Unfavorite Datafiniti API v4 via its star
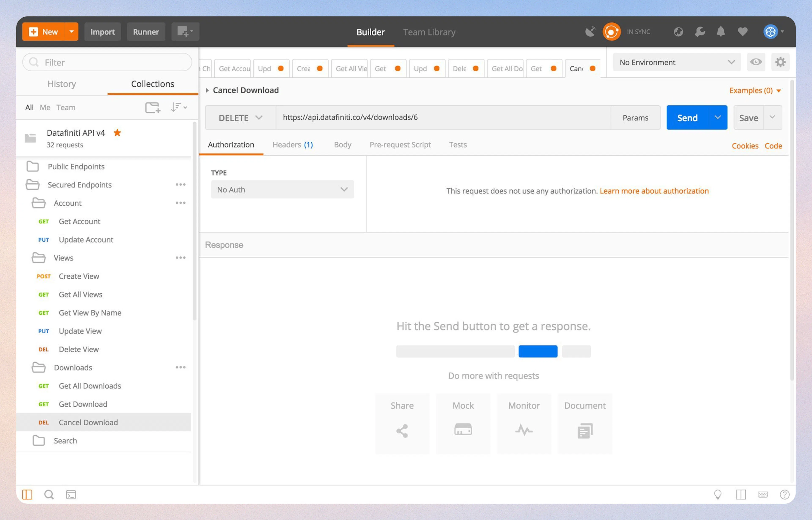The height and width of the screenshot is (520, 812). [117, 133]
